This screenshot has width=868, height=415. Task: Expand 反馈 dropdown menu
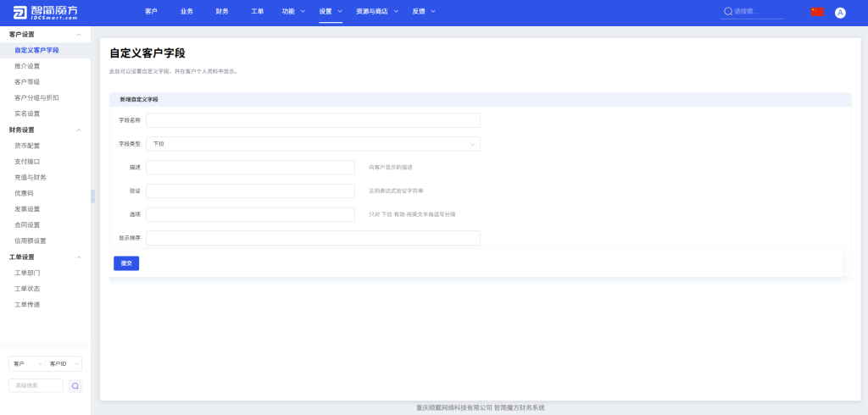pyautogui.click(x=424, y=11)
